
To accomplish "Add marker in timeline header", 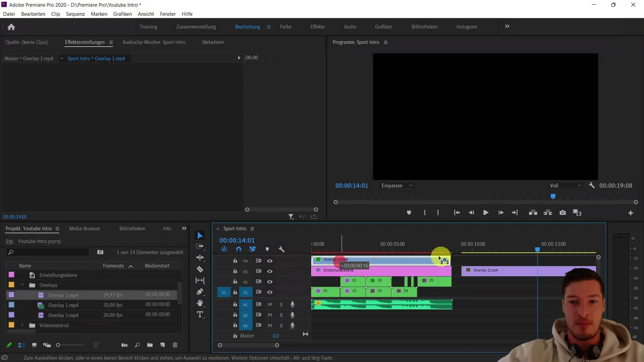I will (x=267, y=249).
